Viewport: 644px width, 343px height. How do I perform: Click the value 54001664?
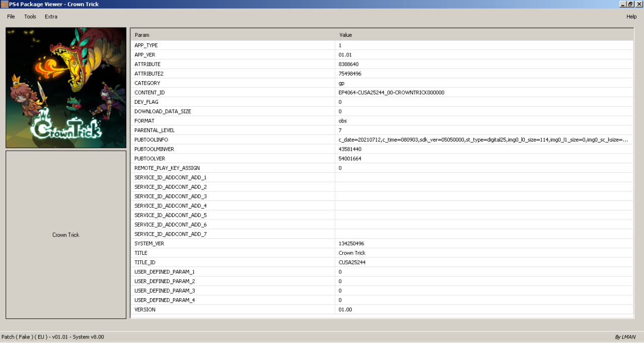[x=350, y=159]
